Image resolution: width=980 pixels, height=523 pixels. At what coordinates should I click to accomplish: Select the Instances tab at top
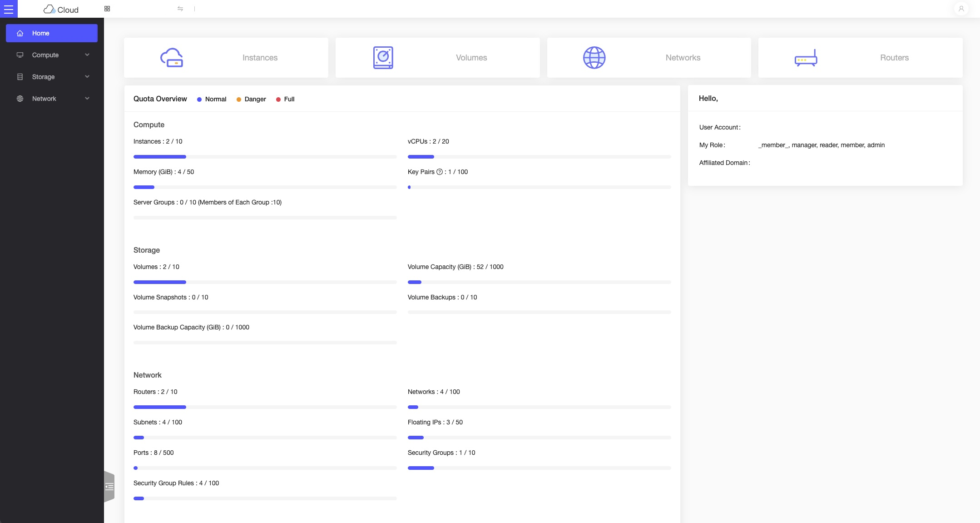point(226,57)
